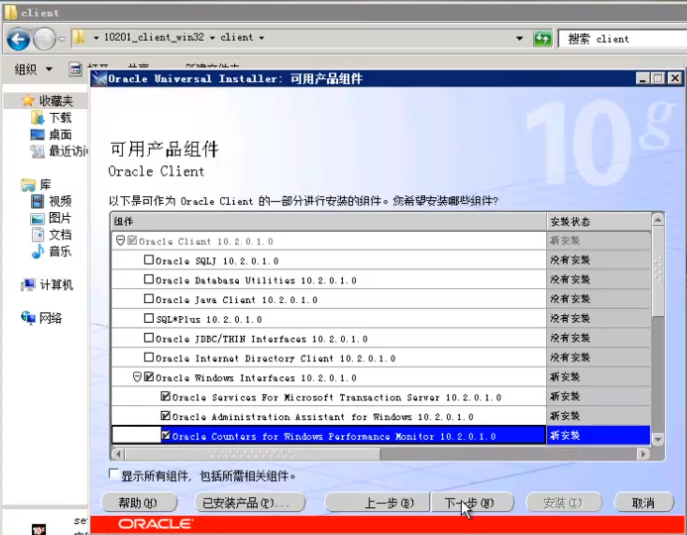This screenshot has width=687, height=535.
Task: Open Libraries icon (库) in sidebar
Action: [x=28, y=185]
